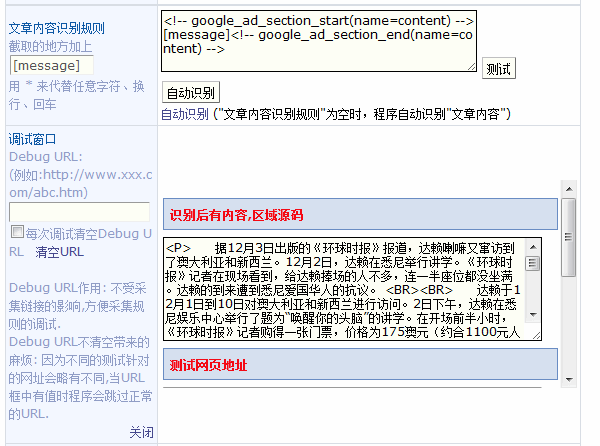Click the 测试 button

497,69
